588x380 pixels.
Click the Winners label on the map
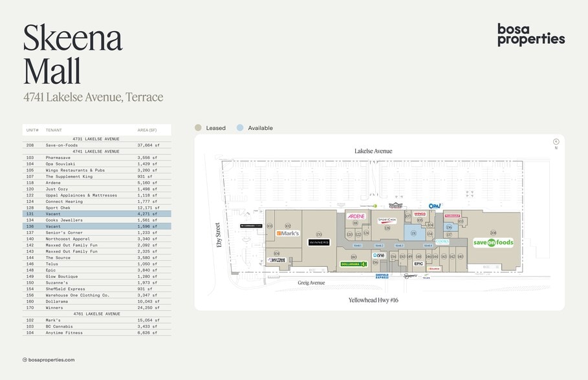click(319, 242)
